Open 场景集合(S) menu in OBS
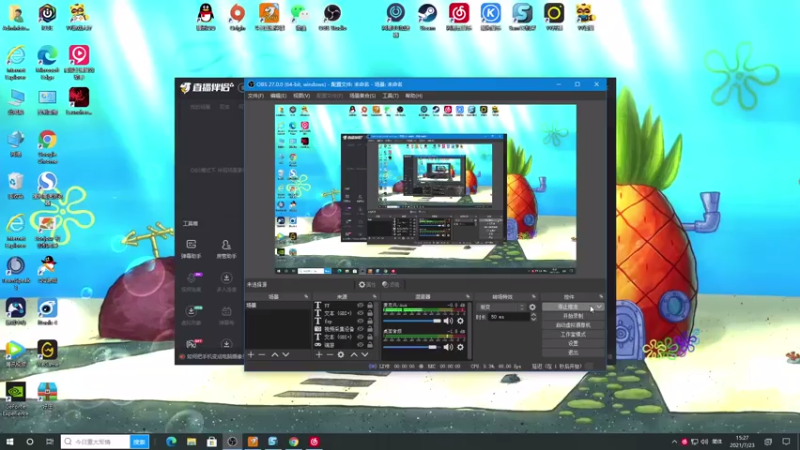Screen dimensions: 800x450 pos(362,96)
